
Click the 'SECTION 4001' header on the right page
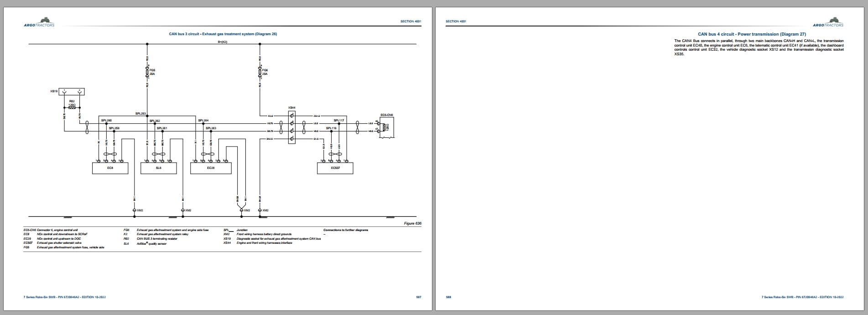[456, 21]
